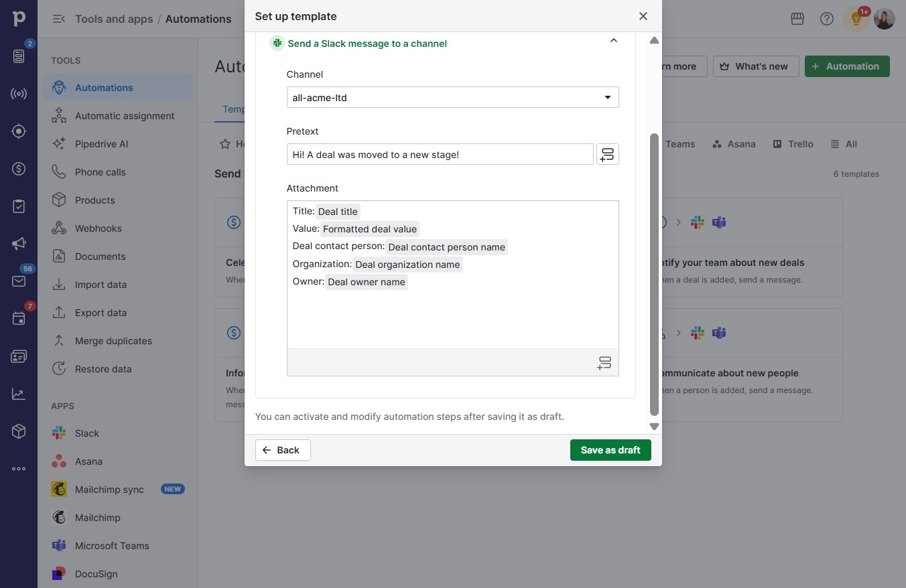This screenshot has height=588, width=906.
Task: Collapse the Send a Slack message step
Action: [614, 42]
